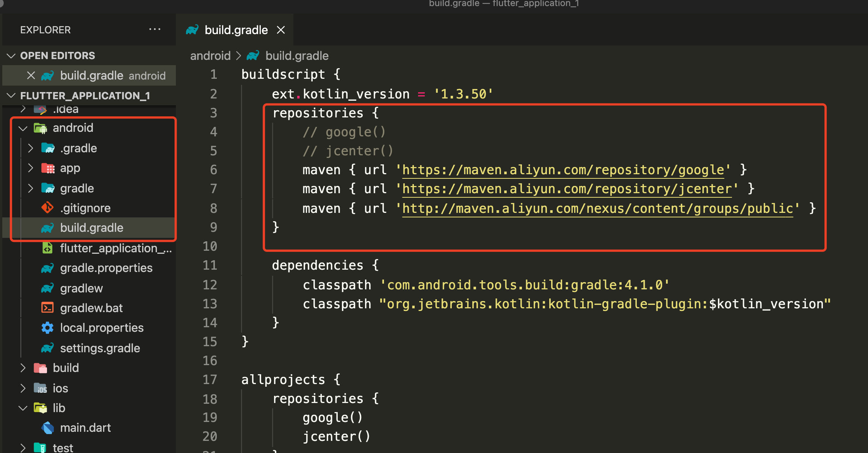
Task: Open the aliyun repository/google URL link
Action: pyautogui.click(x=563, y=170)
